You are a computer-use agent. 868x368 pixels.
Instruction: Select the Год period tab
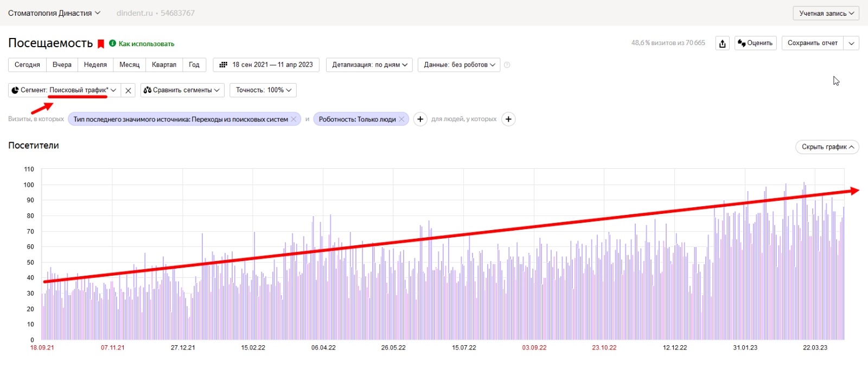[194, 65]
